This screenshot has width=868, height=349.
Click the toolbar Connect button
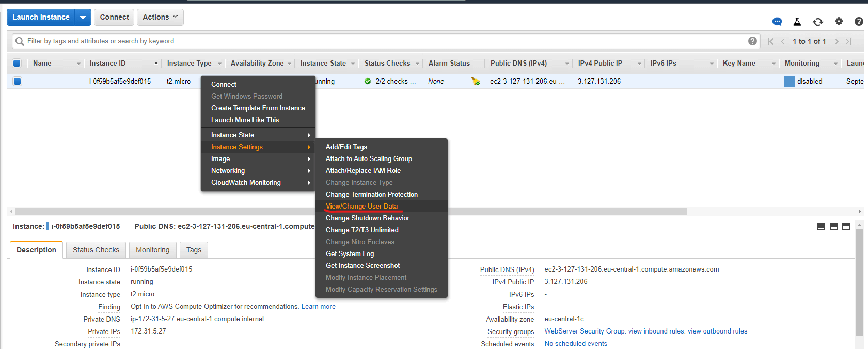[x=114, y=17]
